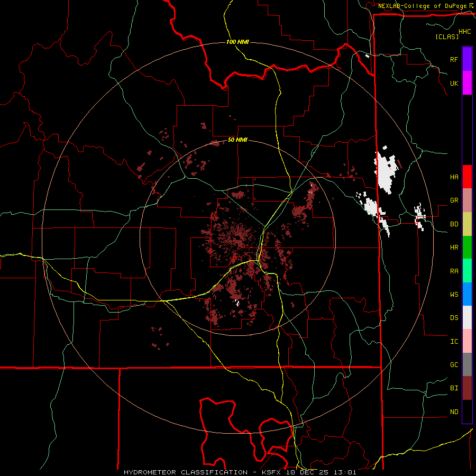476x476 pixels.
Task: Click the 'IC' legend label
Action: [454, 342]
